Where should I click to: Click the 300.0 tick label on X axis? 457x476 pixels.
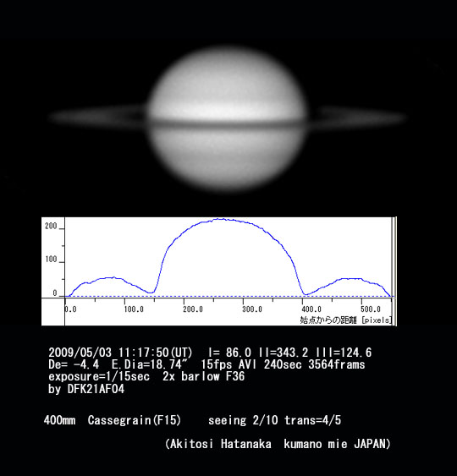click(252, 309)
